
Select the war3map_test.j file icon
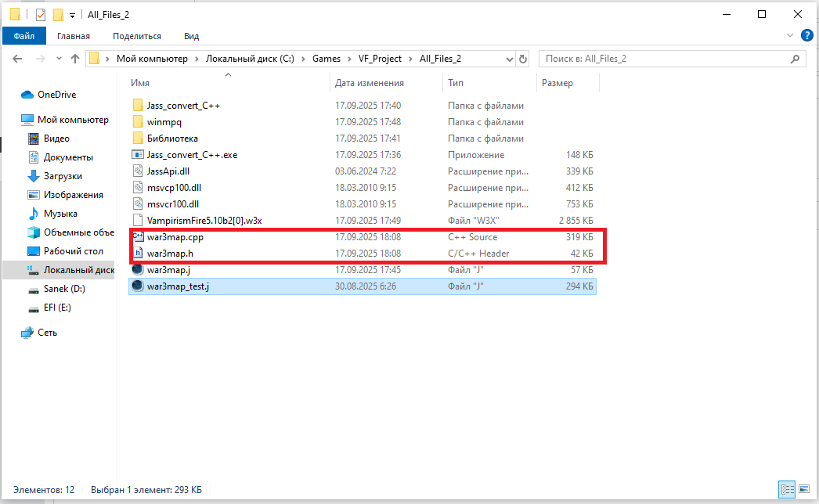(137, 286)
